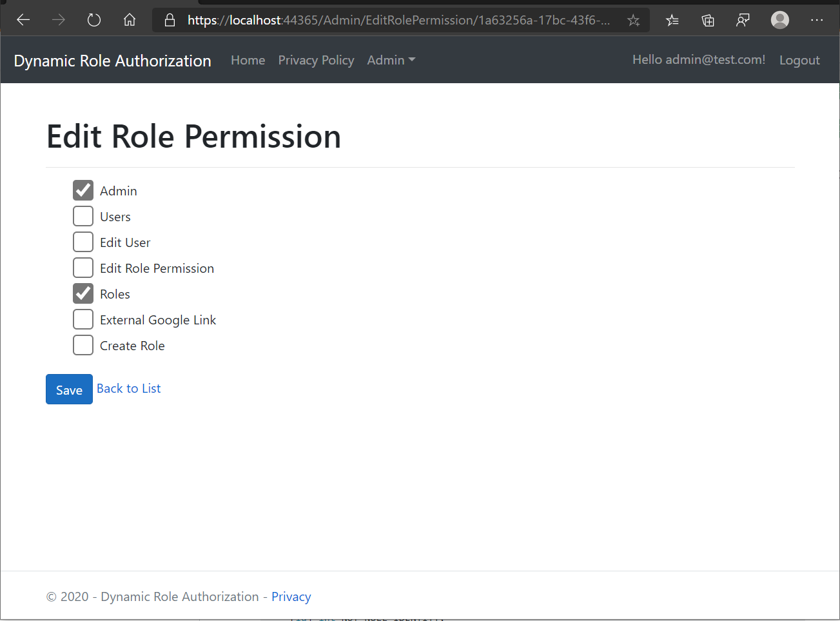
Task: Go back using the browser back arrow
Action: 23,20
